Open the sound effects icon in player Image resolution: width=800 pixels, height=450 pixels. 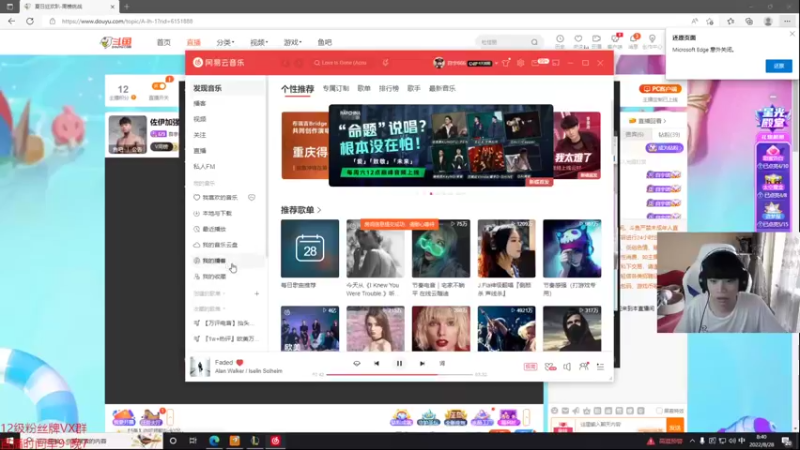click(x=550, y=366)
